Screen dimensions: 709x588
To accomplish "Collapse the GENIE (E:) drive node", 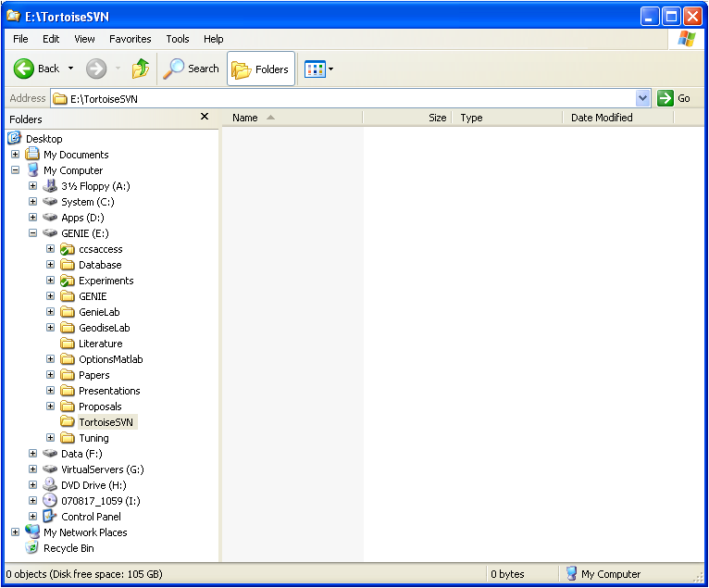I will (x=33, y=233).
